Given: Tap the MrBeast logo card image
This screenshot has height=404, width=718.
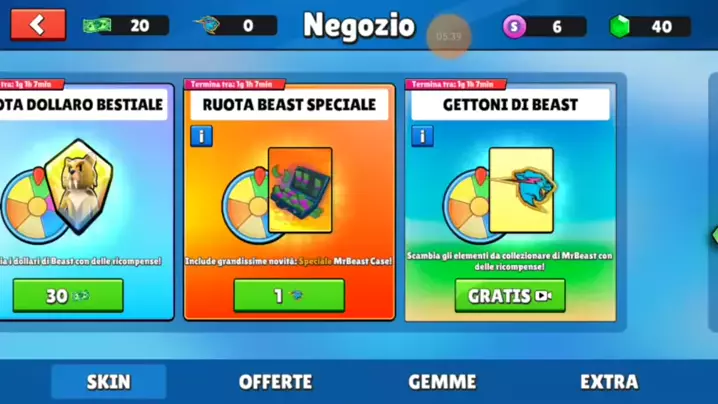Looking at the screenshot, I should click(521, 190).
